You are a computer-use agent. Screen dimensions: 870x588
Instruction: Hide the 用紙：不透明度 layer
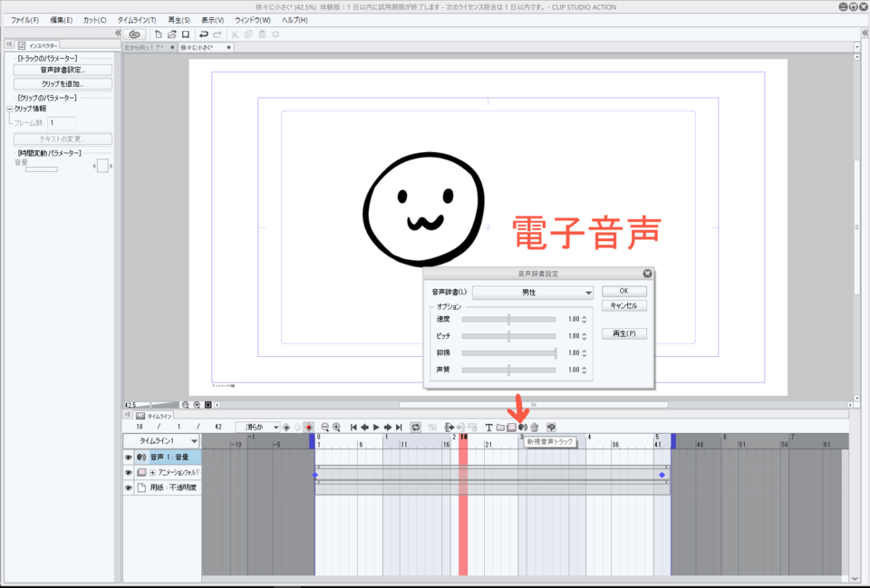tap(129, 487)
